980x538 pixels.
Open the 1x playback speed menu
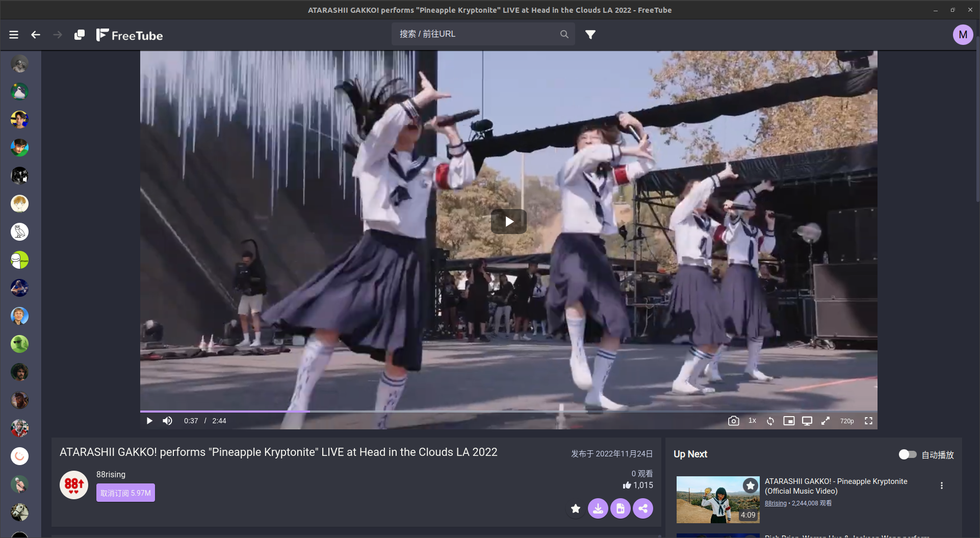[752, 421]
